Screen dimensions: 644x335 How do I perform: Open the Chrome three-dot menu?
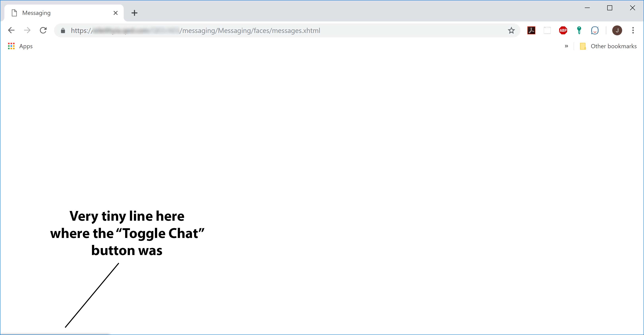(633, 30)
